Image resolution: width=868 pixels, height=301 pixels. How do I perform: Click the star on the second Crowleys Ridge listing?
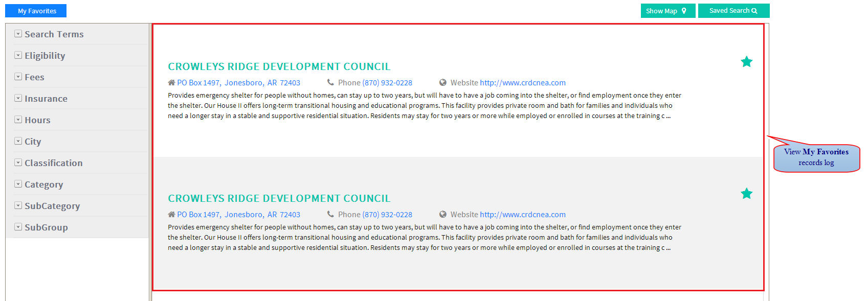(746, 194)
